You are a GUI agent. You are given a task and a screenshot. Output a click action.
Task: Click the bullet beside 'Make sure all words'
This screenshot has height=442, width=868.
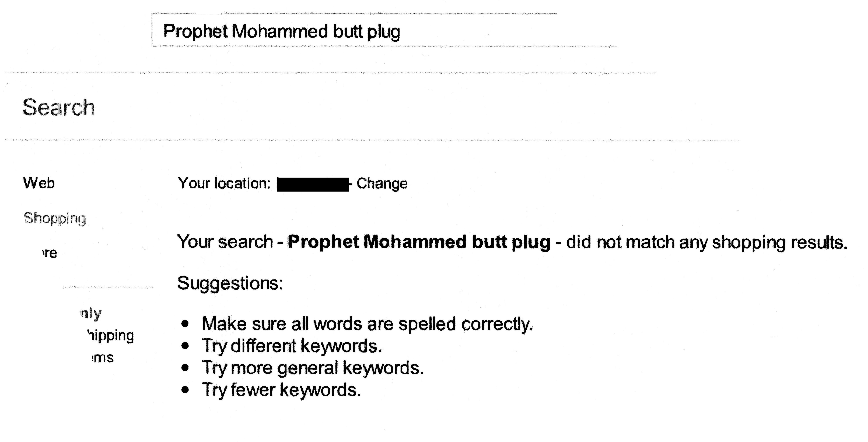tap(185, 324)
